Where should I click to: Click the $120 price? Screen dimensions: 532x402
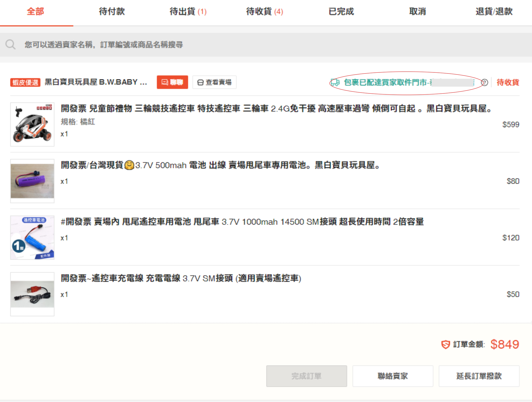tap(511, 238)
